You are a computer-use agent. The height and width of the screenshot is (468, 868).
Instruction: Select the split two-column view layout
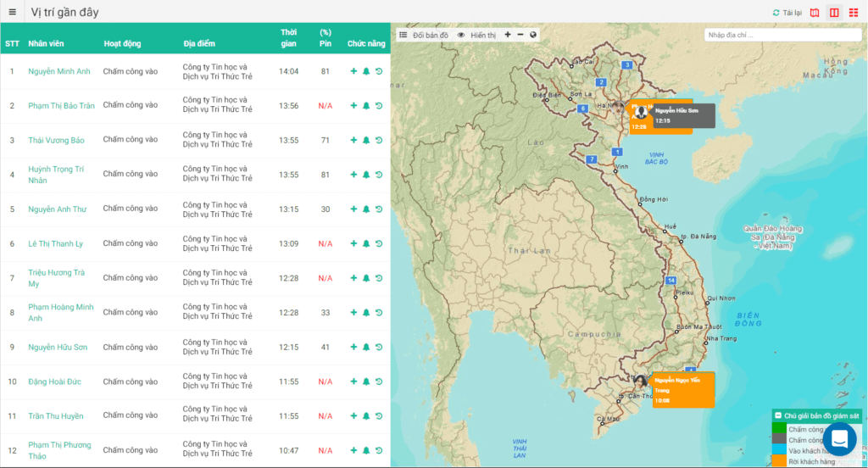tap(834, 13)
